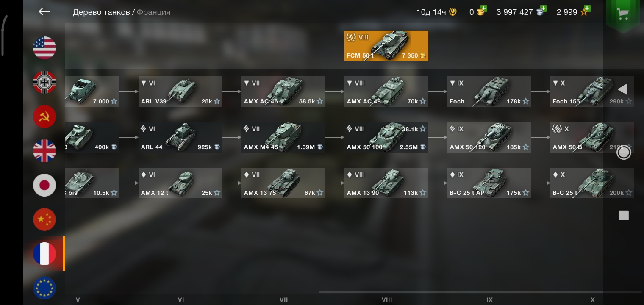Open the FCM 50 t premium tank

386,46
